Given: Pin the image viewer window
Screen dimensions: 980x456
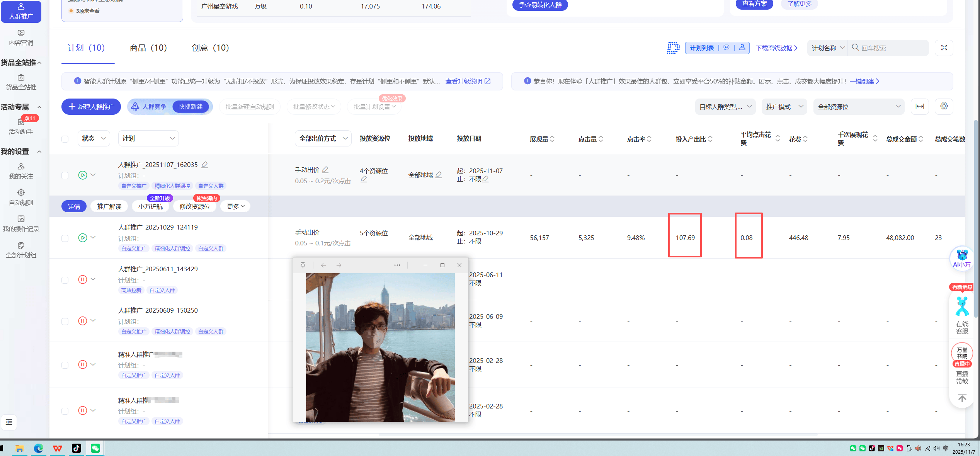Looking at the screenshot, I should tap(303, 265).
